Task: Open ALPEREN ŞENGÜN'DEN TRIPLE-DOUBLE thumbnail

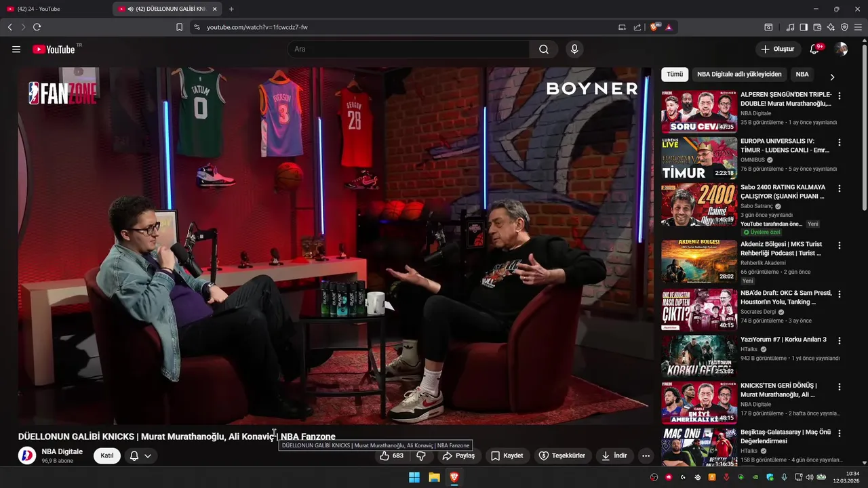Action: [x=699, y=112]
